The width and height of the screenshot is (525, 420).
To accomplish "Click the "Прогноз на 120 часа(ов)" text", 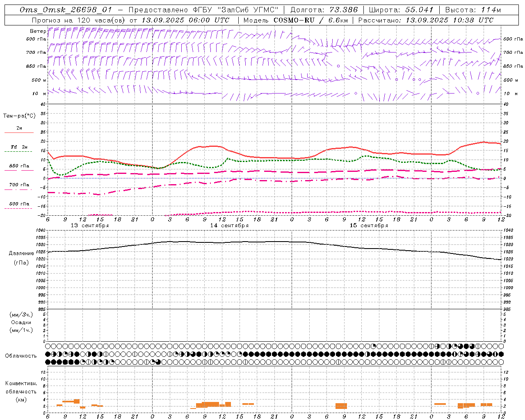I will coord(79,20).
